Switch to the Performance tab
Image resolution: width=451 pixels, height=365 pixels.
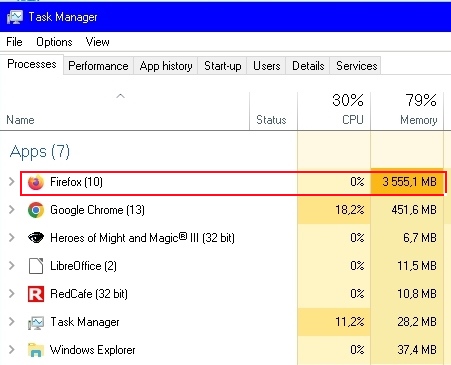coord(98,66)
